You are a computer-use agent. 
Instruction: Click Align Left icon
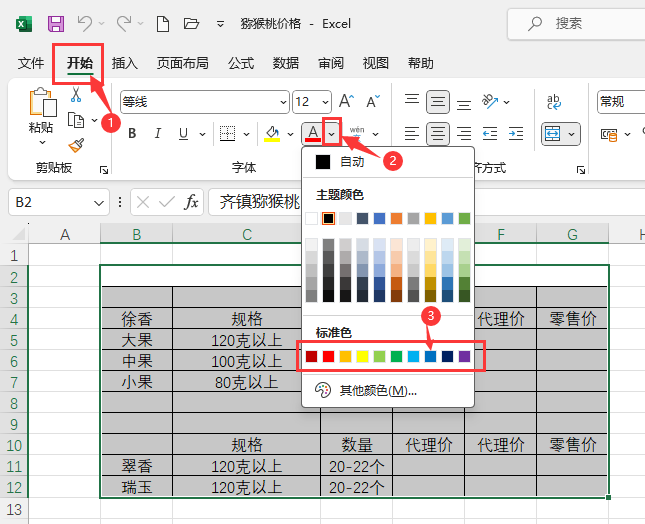tap(412, 134)
